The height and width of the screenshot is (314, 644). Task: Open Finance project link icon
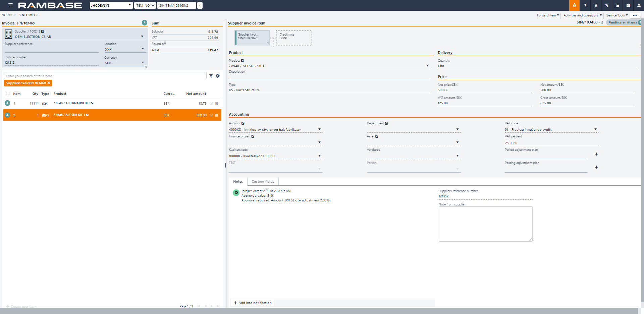253,136
